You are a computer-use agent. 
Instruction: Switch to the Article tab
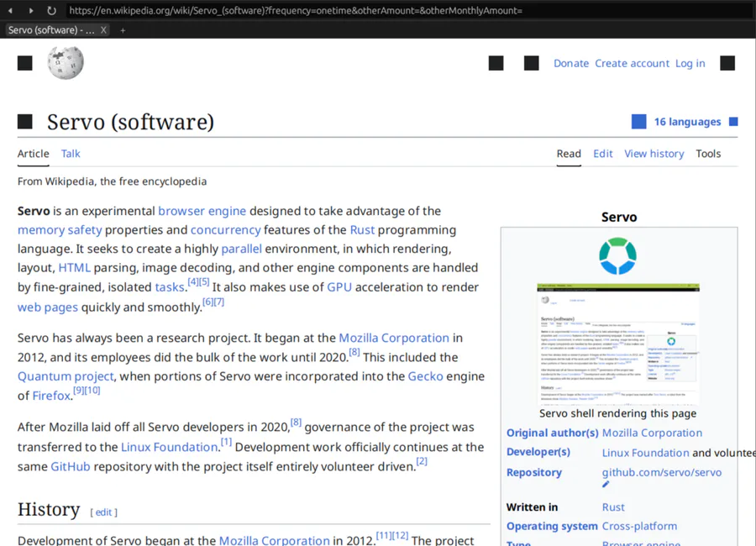pos(34,154)
